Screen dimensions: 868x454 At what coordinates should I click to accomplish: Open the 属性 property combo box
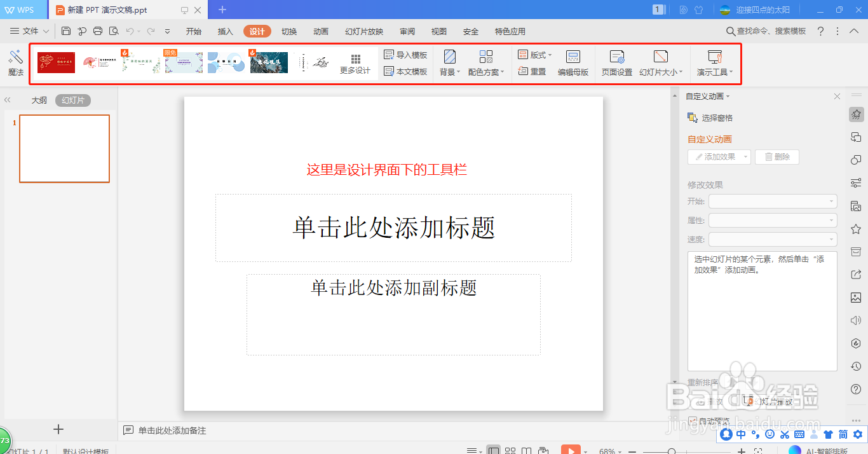click(773, 221)
